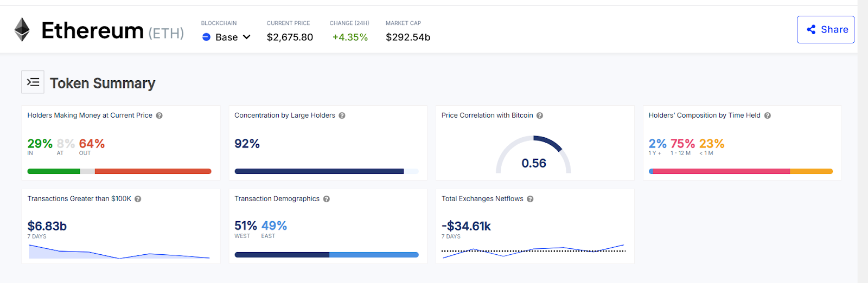The image size is (868, 283).
Task: Click the Base blockchain circle icon
Action: click(206, 37)
